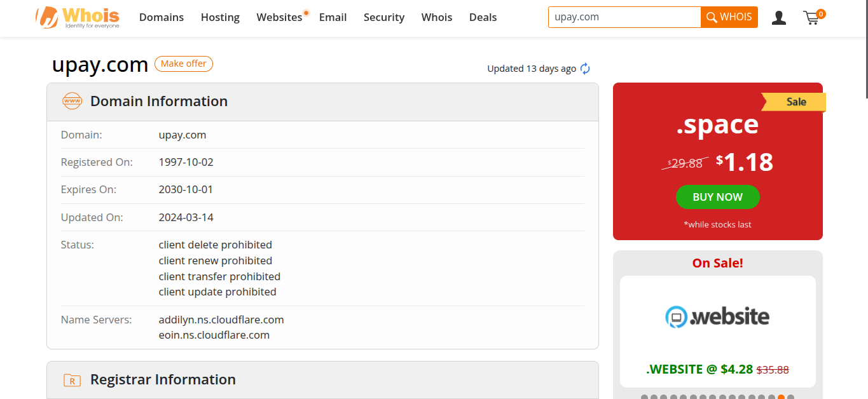Open the user account icon
The image size is (868, 399).
coord(778,18)
